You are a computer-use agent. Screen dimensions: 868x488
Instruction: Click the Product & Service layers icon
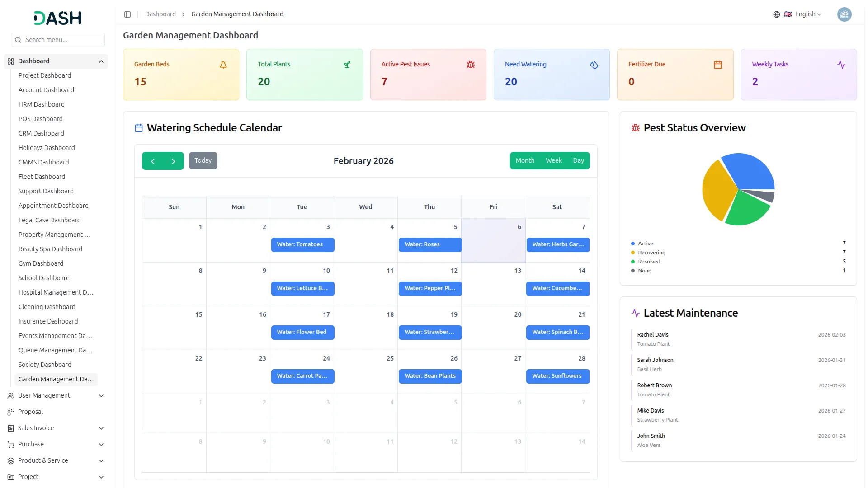(11, 461)
